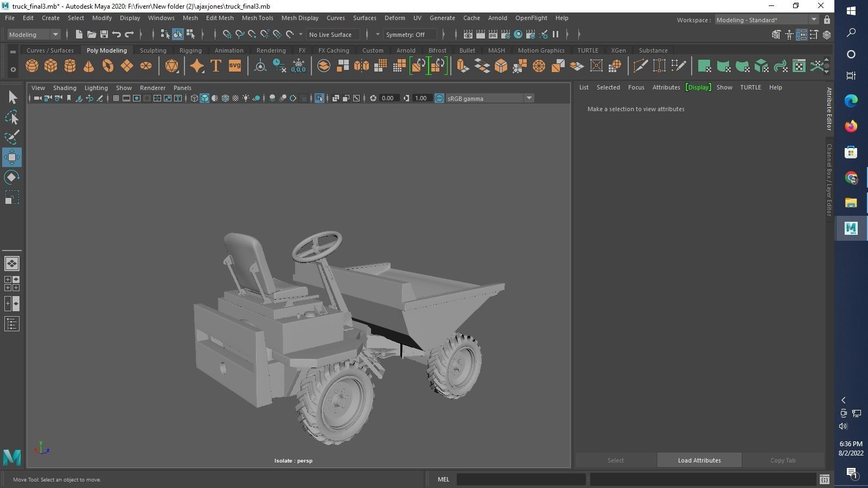
Task: Create a polygon cylinder from shelf
Action: tap(70, 66)
